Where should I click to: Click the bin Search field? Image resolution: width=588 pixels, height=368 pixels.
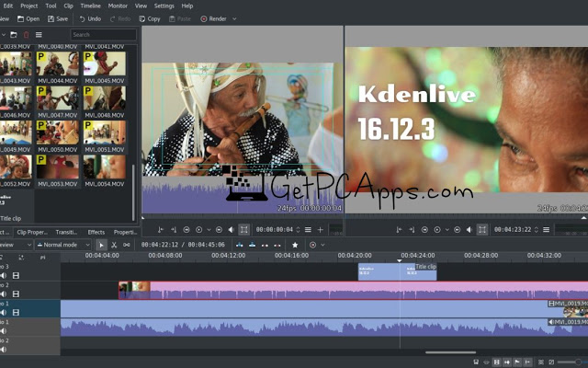pos(103,35)
